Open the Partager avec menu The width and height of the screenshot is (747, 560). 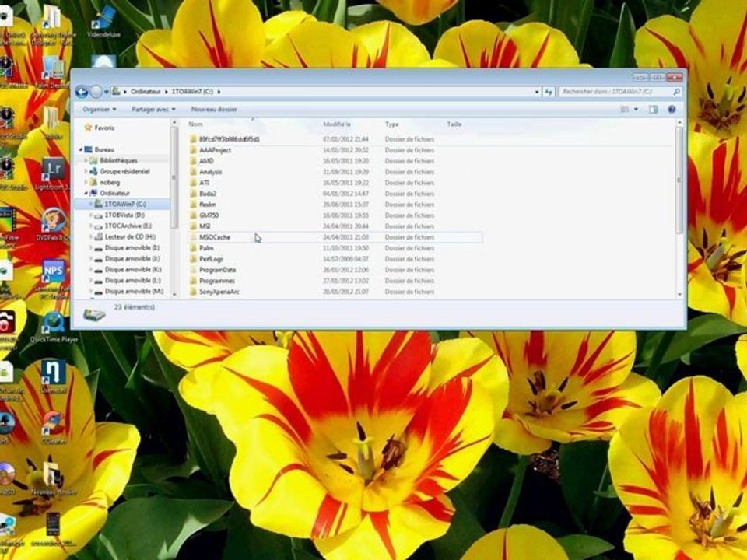pyautogui.click(x=153, y=110)
